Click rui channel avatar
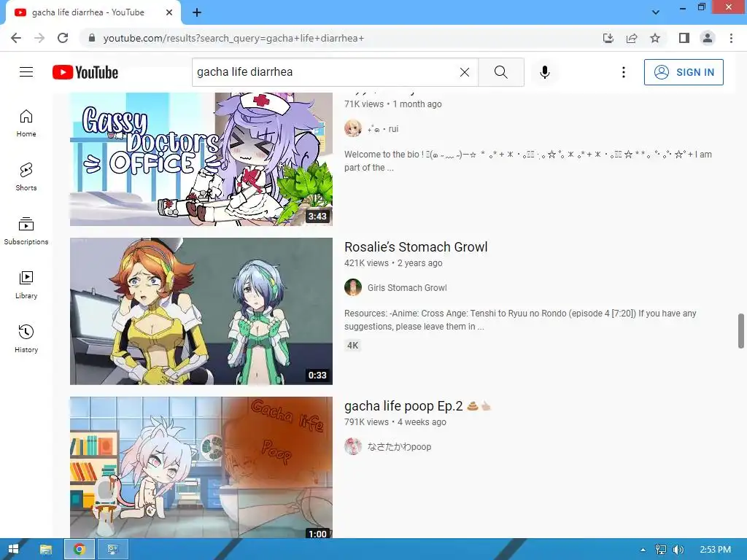The height and width of the screenshot is (560, 747). coord(353,128)
